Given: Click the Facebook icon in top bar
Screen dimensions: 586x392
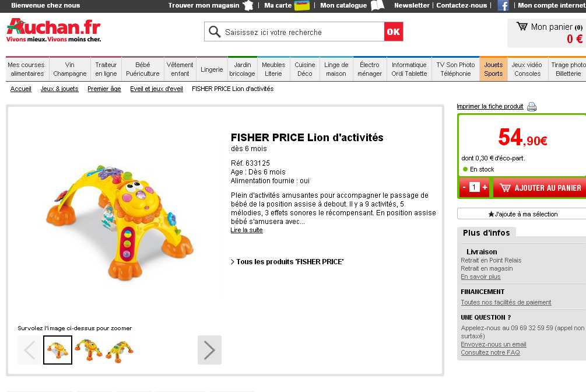Looking at the screenshot, I should tap(503, 6).
